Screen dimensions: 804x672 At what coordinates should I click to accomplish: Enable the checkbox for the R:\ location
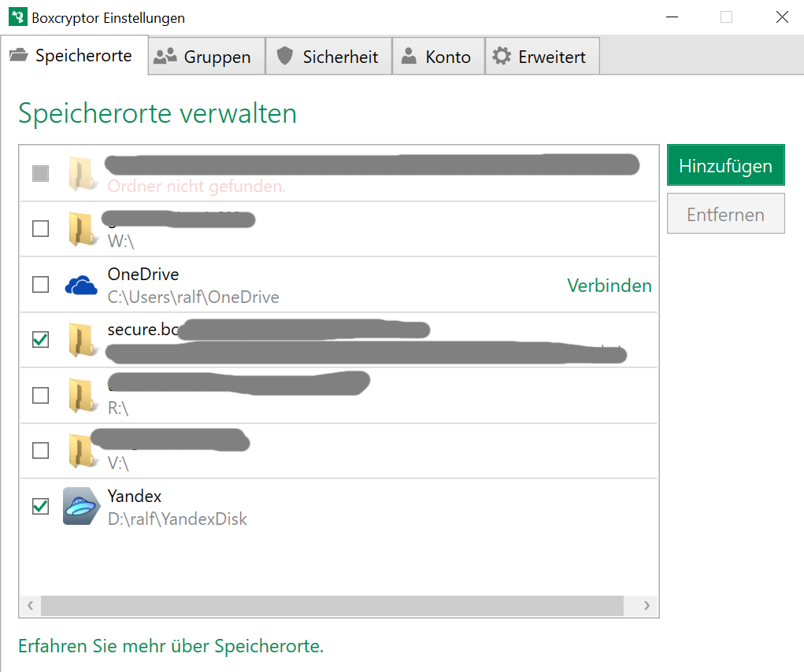40,395
